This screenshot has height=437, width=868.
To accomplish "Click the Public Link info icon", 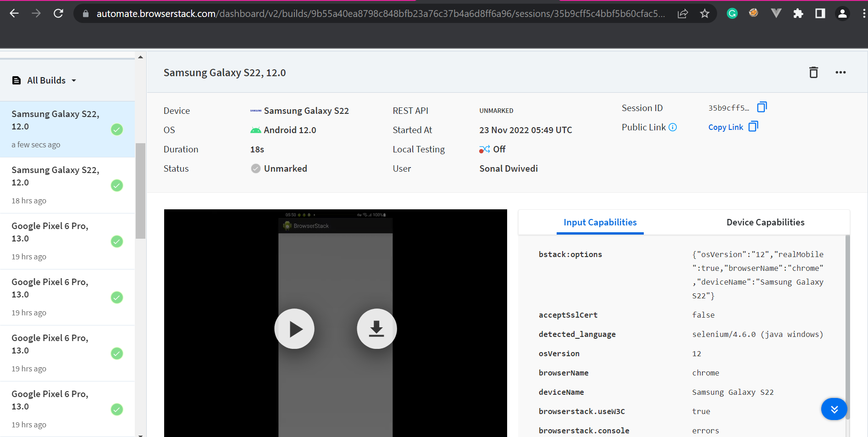I will coord(673,127).
